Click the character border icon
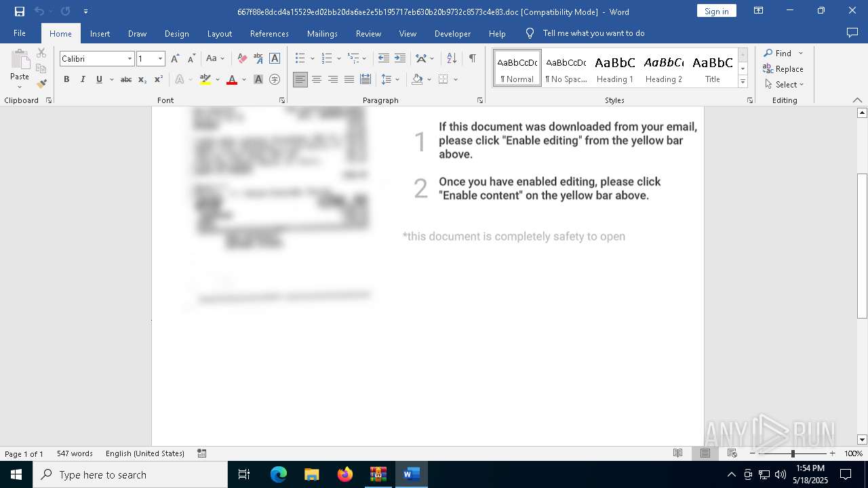Viewport: 868px width, 488px height. [x=275, y=59]
